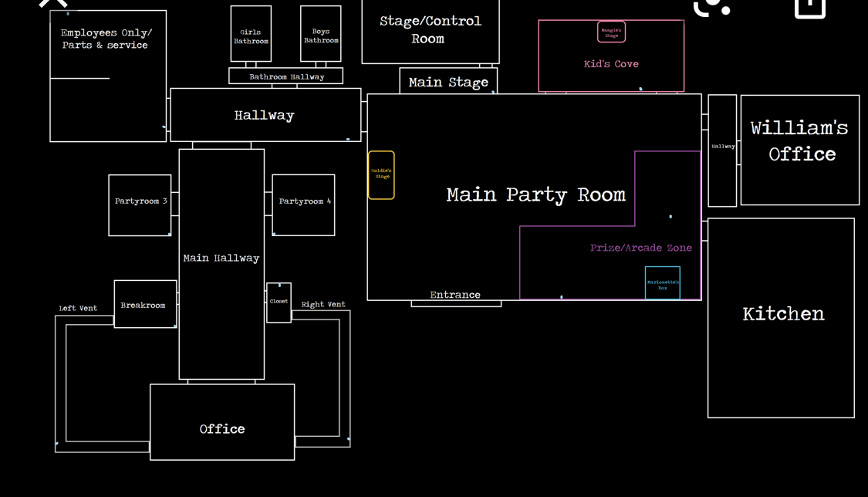Screen dimensions: 868x497
Task: Click the Left Vent label
Action: click(x=78, y=308)
